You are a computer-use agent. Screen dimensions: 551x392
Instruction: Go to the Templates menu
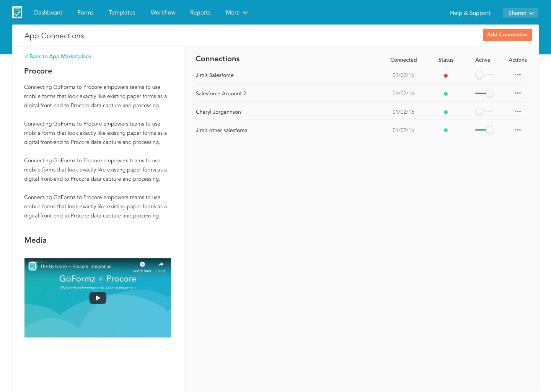point(122,13)
